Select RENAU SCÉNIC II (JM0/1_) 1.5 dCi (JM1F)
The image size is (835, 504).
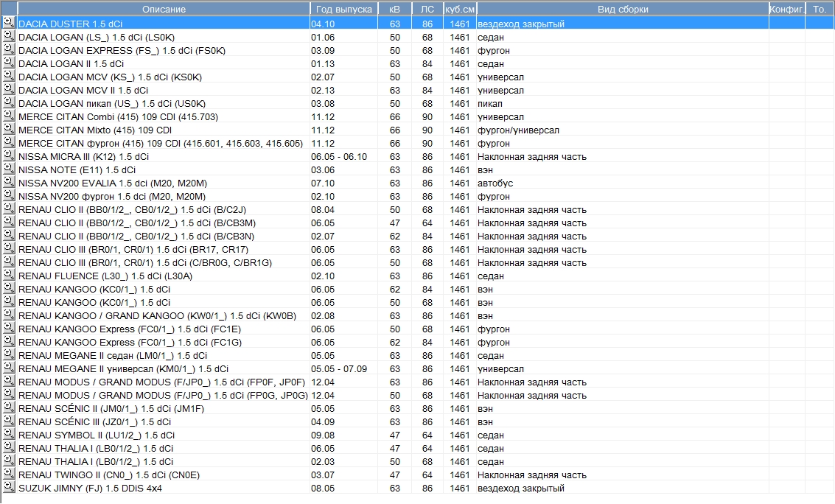tap(111, 409)
